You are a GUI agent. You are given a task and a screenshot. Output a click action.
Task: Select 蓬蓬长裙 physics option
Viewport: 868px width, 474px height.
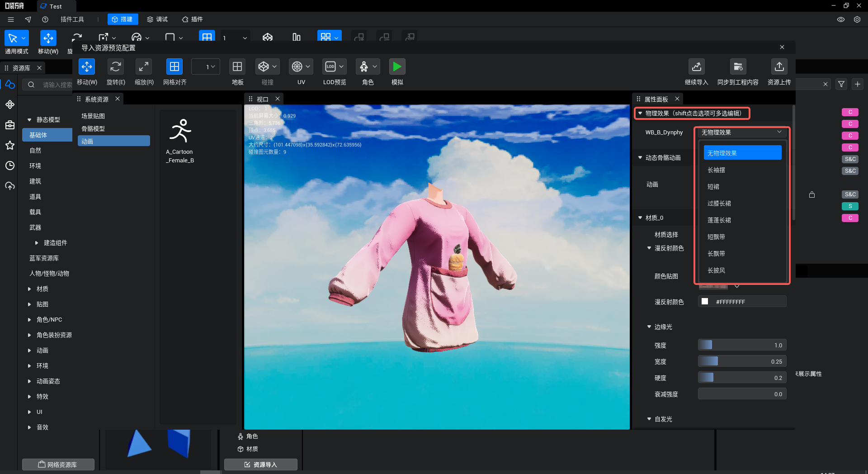742,220
